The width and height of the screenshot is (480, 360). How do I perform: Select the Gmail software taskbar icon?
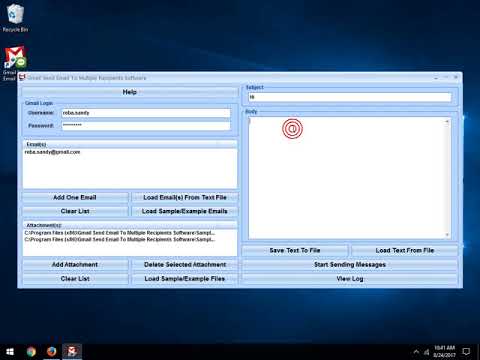point(72,352)
